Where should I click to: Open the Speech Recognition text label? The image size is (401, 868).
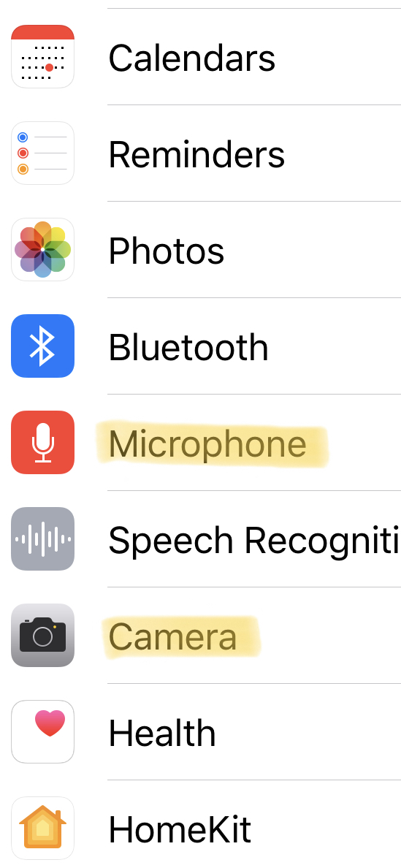(254, 541)
